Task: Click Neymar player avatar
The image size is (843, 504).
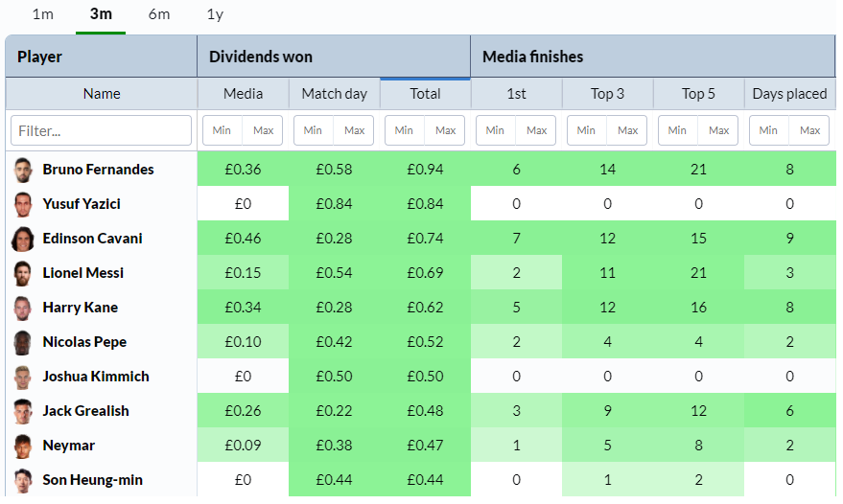Action: click(23, 446)
